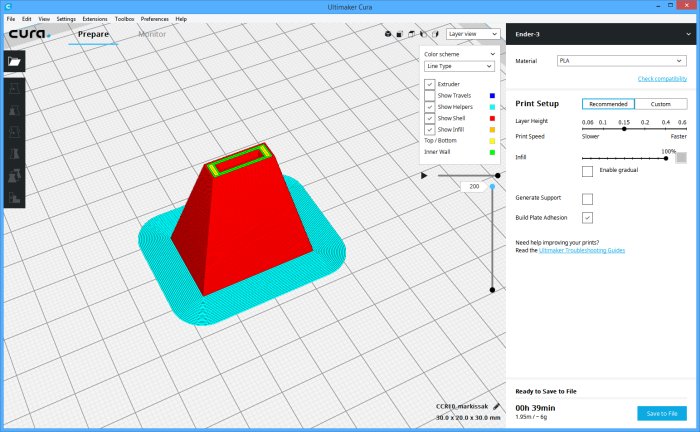Open a model file with the folder icon
The height and width of the screenshot is (432, 700).
click(14, 61)
